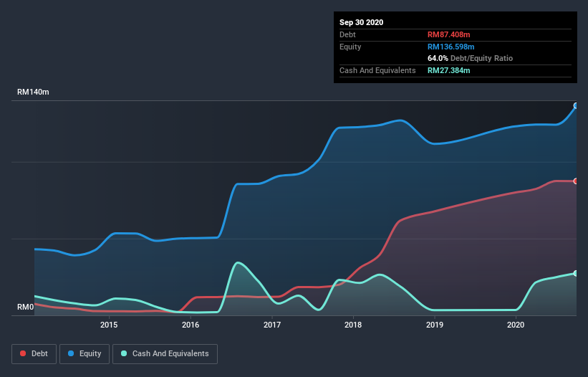Viewport: 588px width, 377px height.
Task: Click the Cash And Equivalents tooltip label
Action: coord(377,70)
